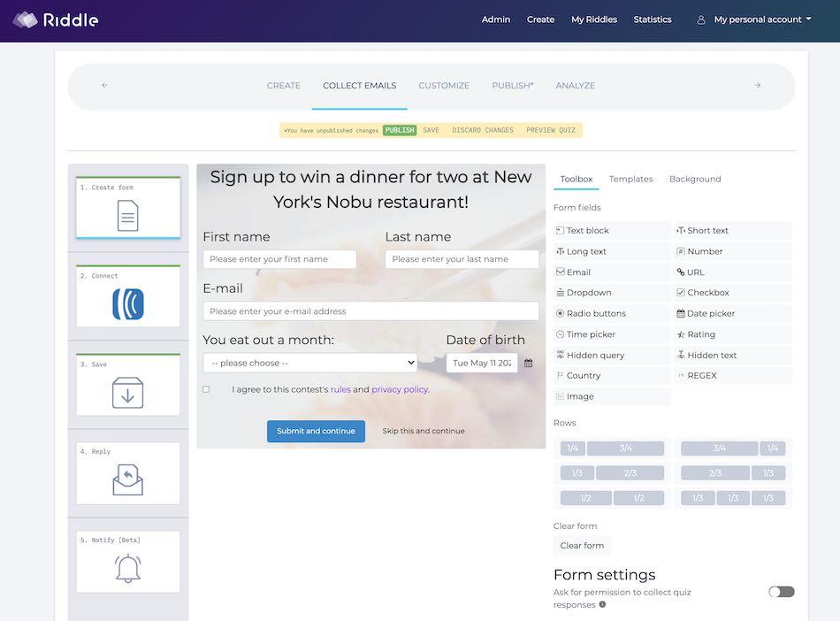840x621 pixels.
Task: Expand My personal account menu
Action: pos(762,19)
